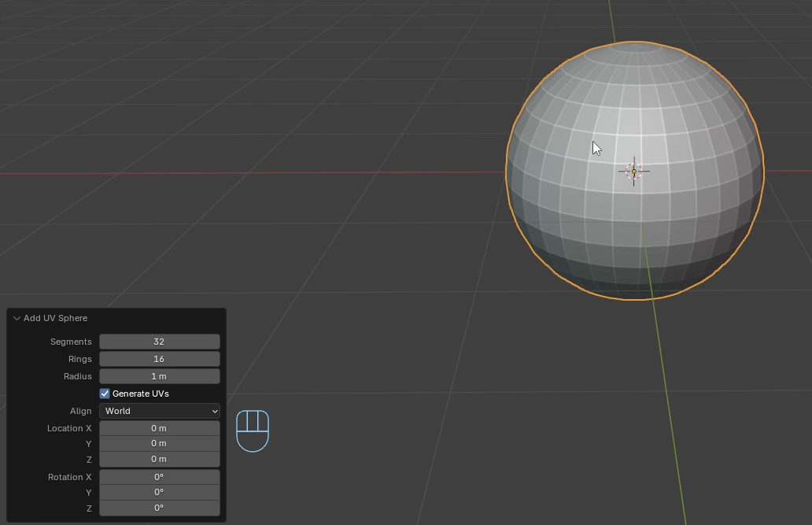
Task: Click the Generate UVs label text
Action: 140,394
